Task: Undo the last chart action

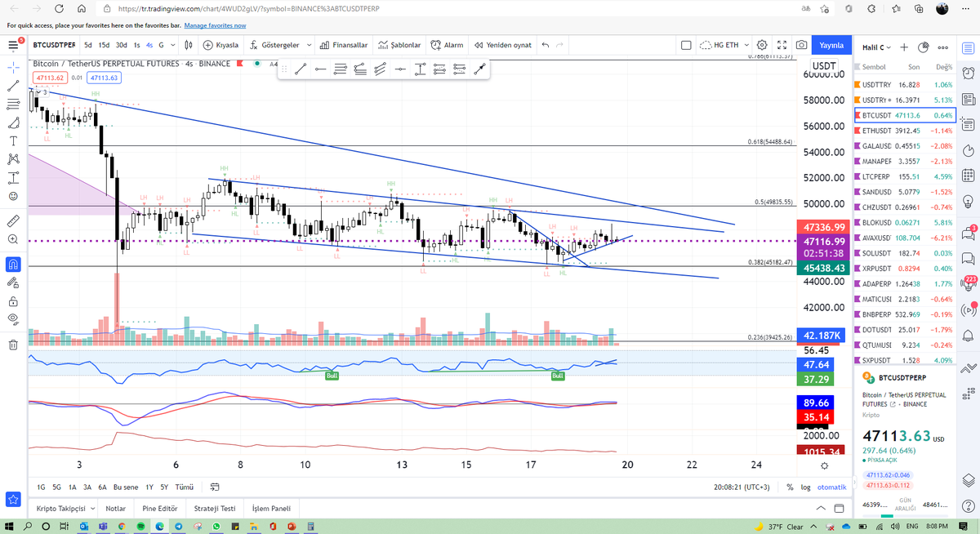Action: [546, 45]
